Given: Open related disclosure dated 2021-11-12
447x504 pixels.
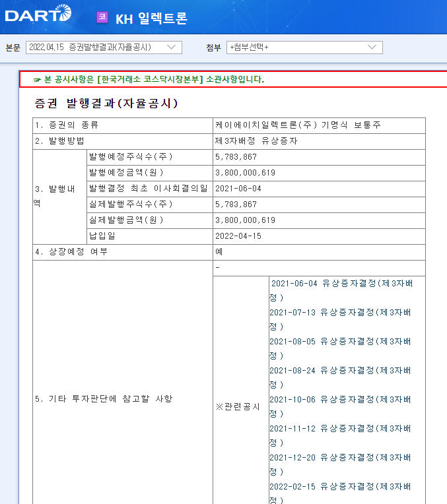Looking at the screenshot, I should point(340,435).
